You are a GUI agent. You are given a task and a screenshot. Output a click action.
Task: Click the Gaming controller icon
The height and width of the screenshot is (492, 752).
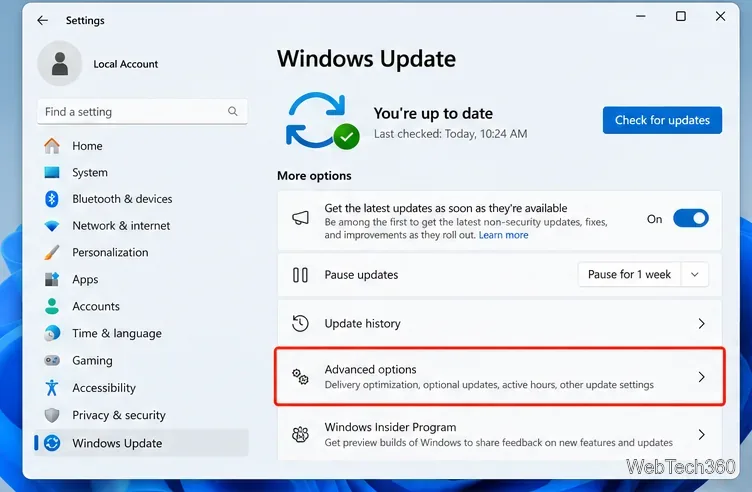(52, 360)
